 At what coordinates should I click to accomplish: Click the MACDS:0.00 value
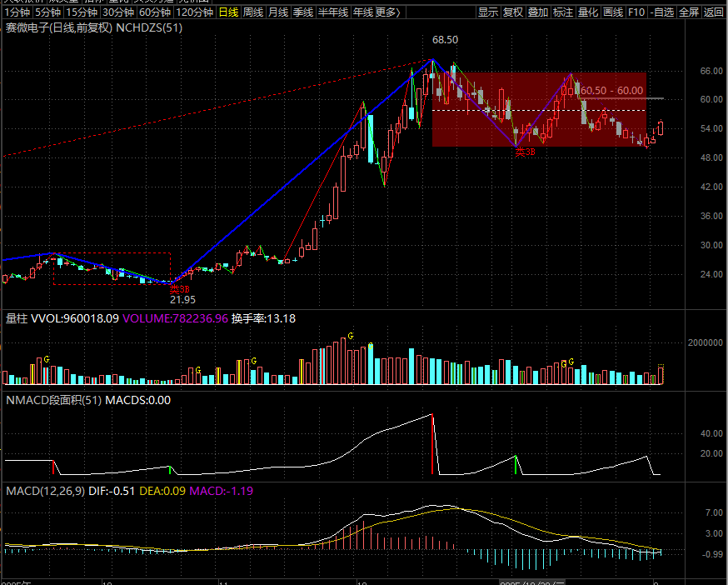point(138,400)
